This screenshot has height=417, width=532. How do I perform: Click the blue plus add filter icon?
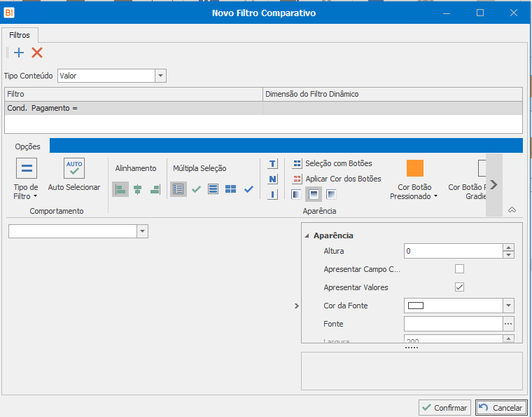point(19,53)
